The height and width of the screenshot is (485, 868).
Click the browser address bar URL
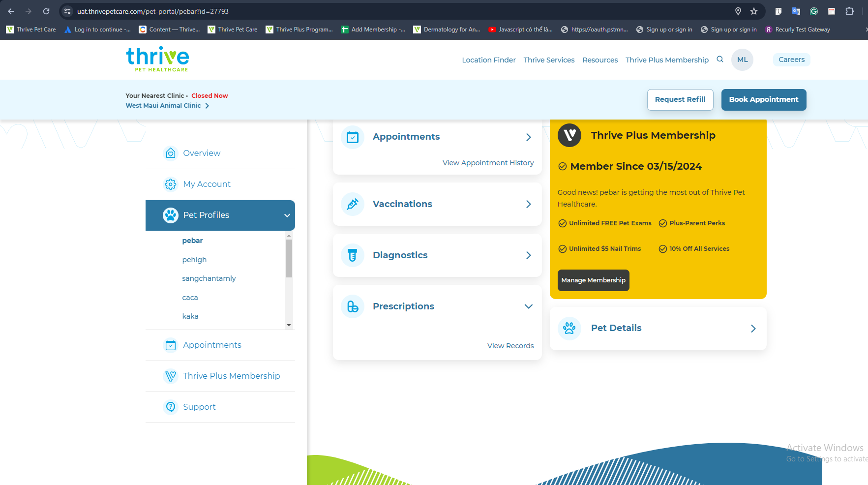153,11
